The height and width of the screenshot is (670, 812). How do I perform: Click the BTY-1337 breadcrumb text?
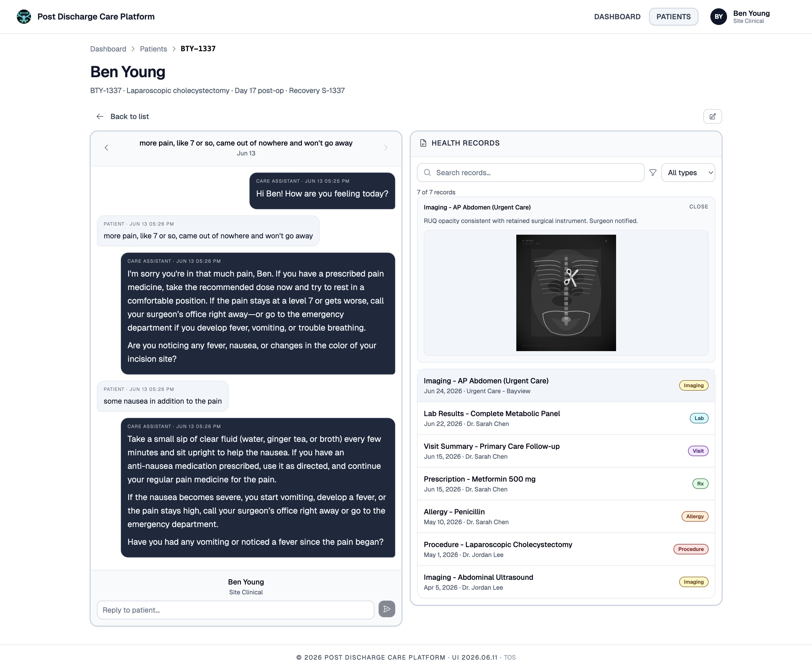tap(198, 49)
